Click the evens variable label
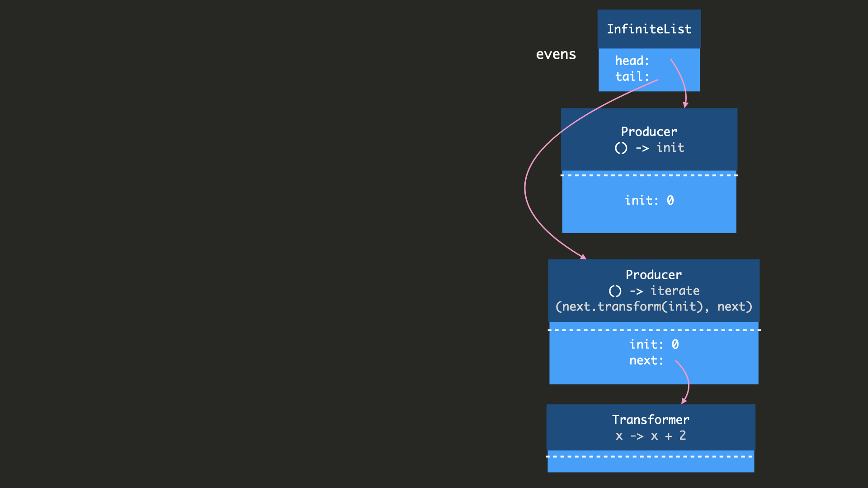Image resolution: width=868 pixels, height=488 pixels. click(556, 54)
